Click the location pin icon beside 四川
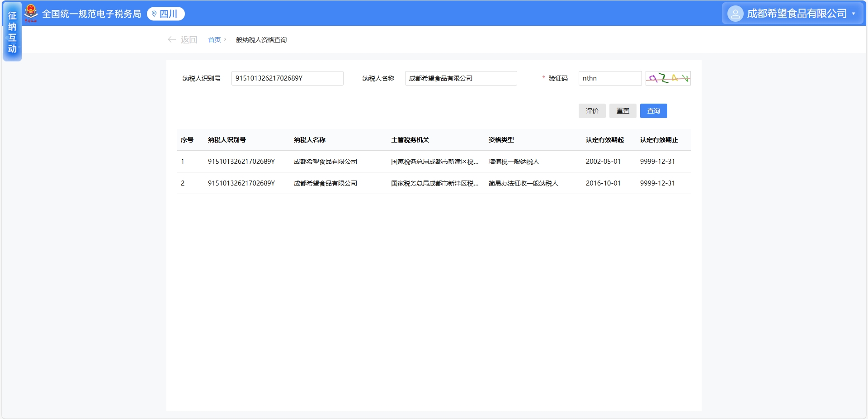Image resolution: width=868 pixels, height=419 pixels. 154,14
